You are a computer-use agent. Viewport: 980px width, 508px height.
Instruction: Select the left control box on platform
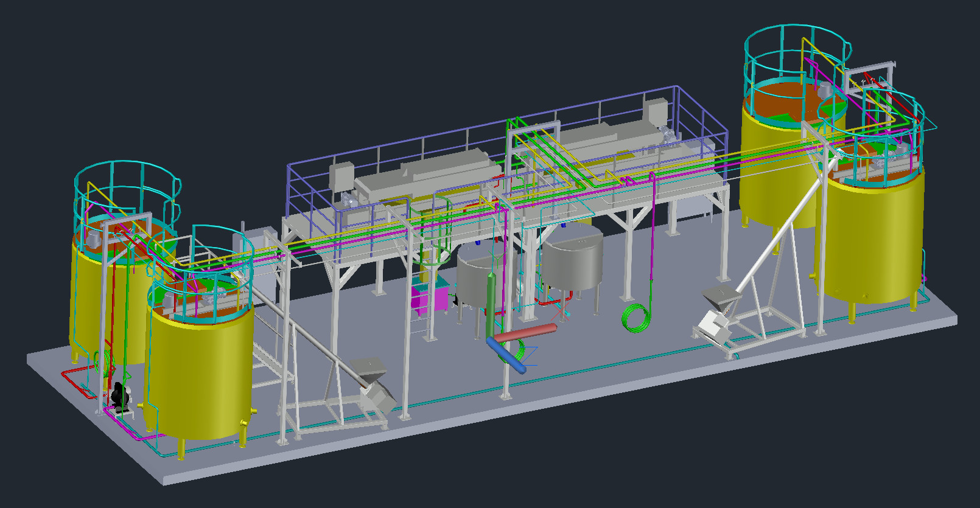click(x=341, y=176)
